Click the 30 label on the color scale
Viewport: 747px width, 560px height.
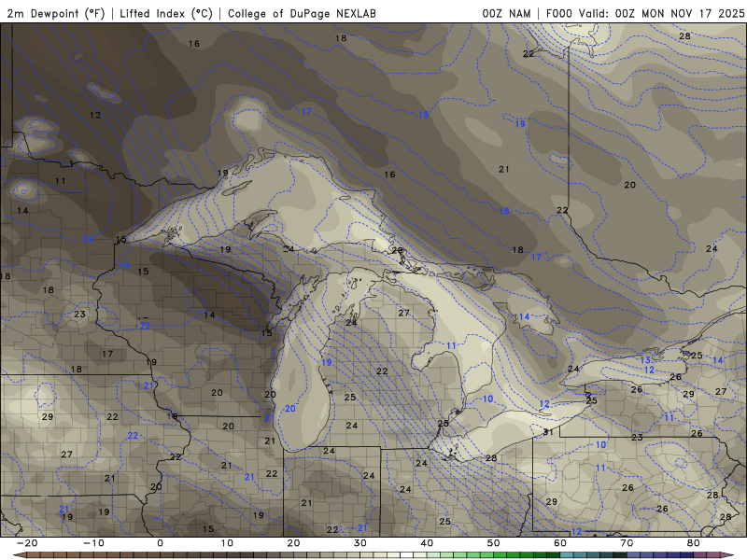[360, 543]
